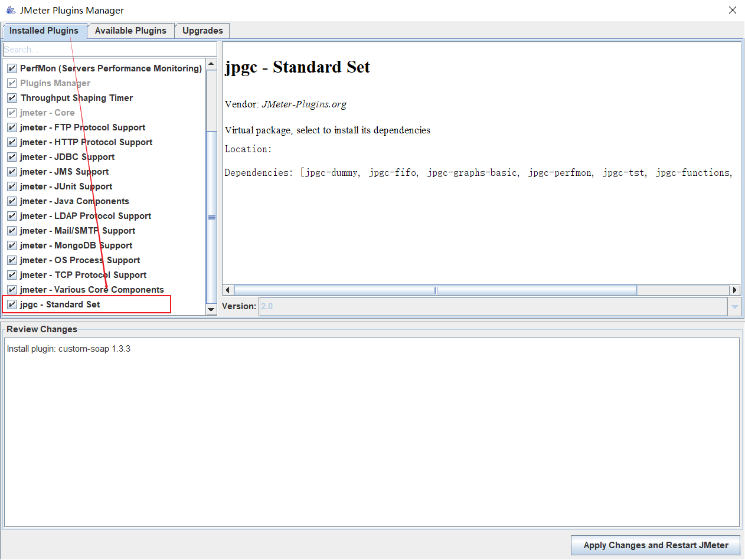Click the plugin Search field

pyautogui.click(x=110, y=50)
